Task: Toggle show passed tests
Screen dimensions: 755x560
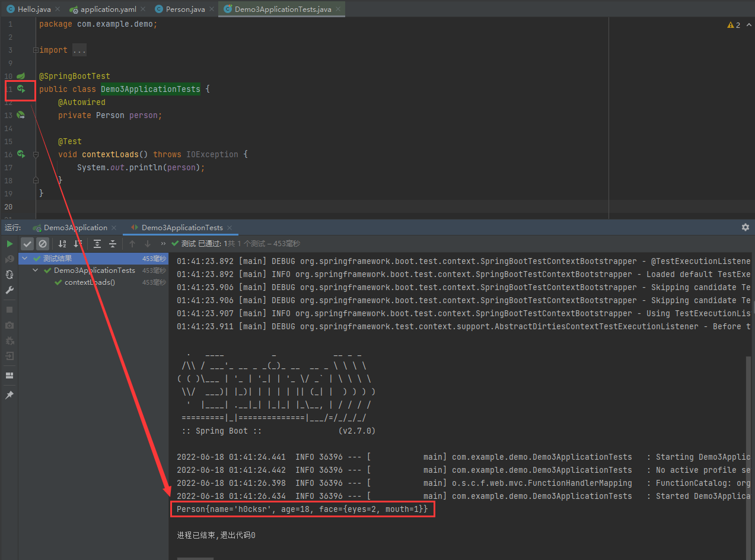Action: [27, 244]
